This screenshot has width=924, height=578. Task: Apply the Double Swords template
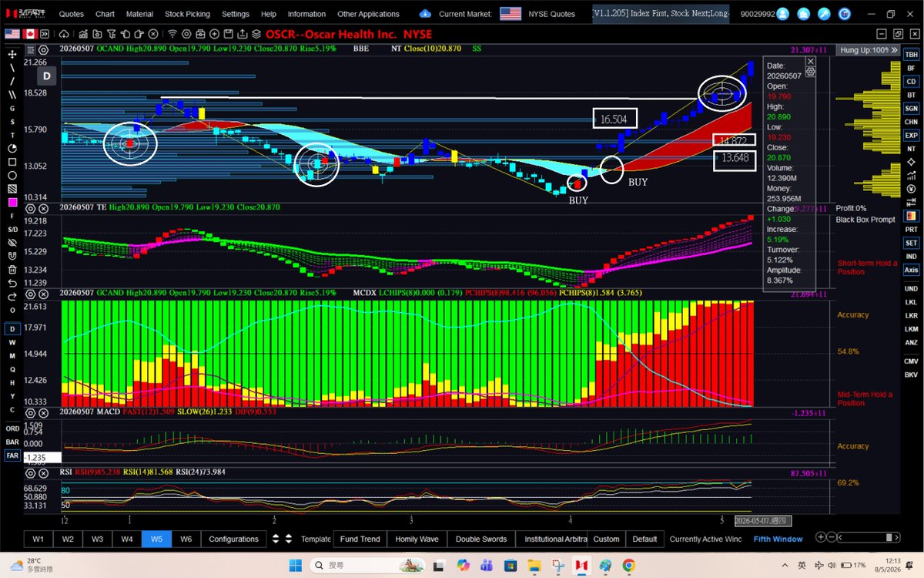pyautogui.click(x=481, y=539)
